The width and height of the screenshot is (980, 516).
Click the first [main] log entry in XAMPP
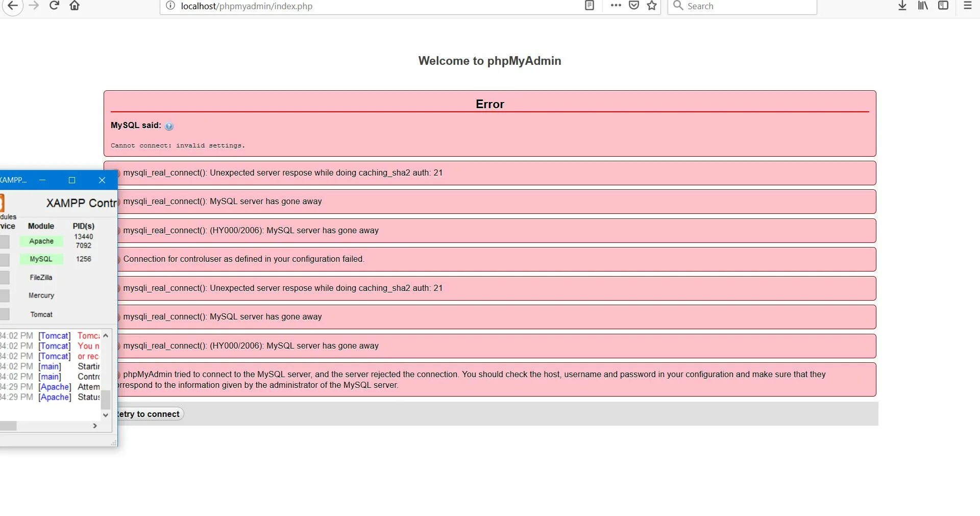coord(50,366)
